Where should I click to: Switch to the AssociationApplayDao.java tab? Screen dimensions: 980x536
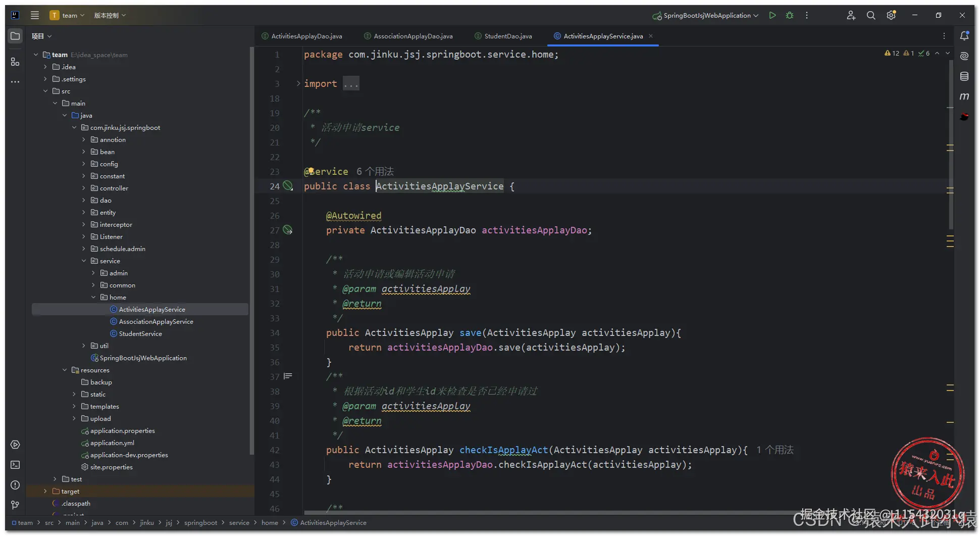pos(412,36)
